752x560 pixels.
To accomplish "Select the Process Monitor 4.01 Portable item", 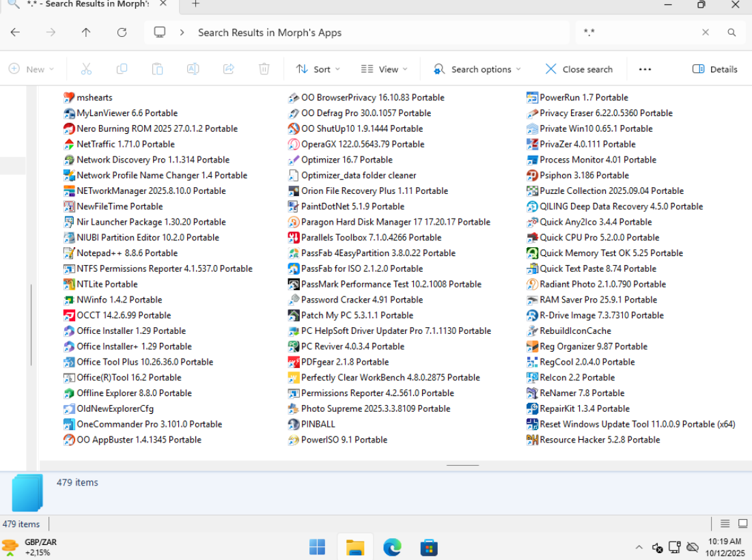I will coord(598,160).
